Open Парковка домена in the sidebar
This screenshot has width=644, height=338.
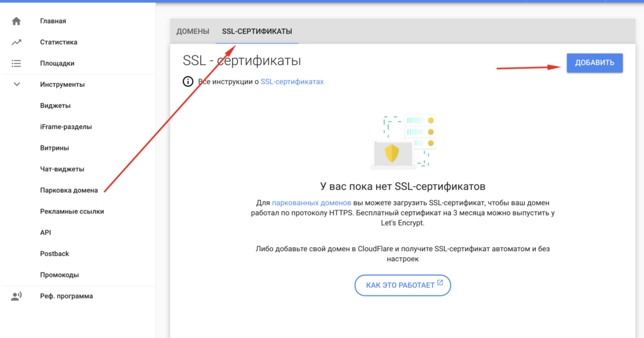tap(69, 190)
